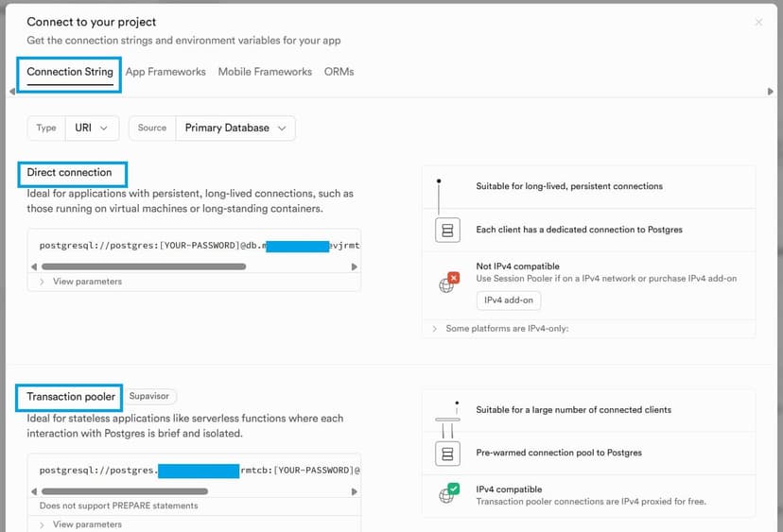The image size is (783, 532).
Task: Click the dedicated connection database icon
Action: pos(447,230)
